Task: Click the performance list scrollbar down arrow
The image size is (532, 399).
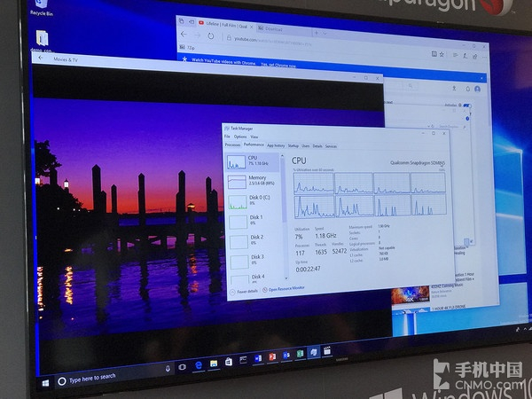Action: click(x=286, y=278)
